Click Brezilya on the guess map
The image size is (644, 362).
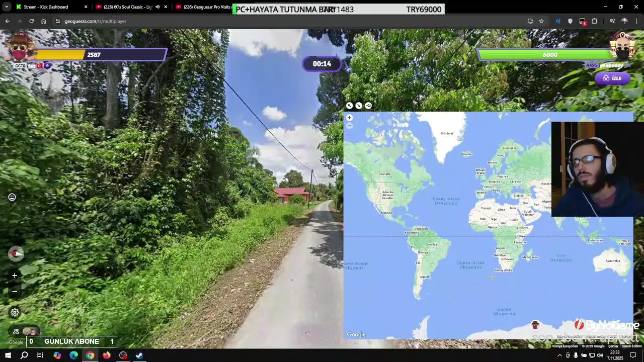point(432,244)
